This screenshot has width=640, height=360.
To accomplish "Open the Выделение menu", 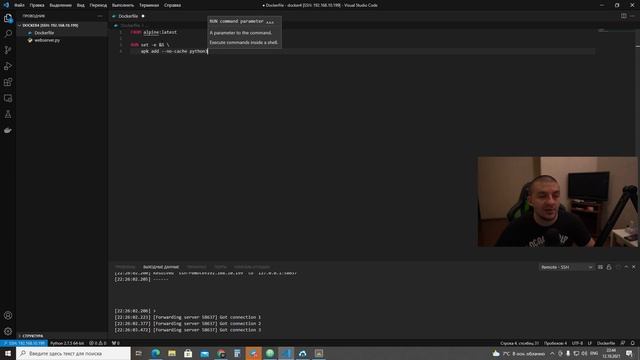I will (60, 5).
